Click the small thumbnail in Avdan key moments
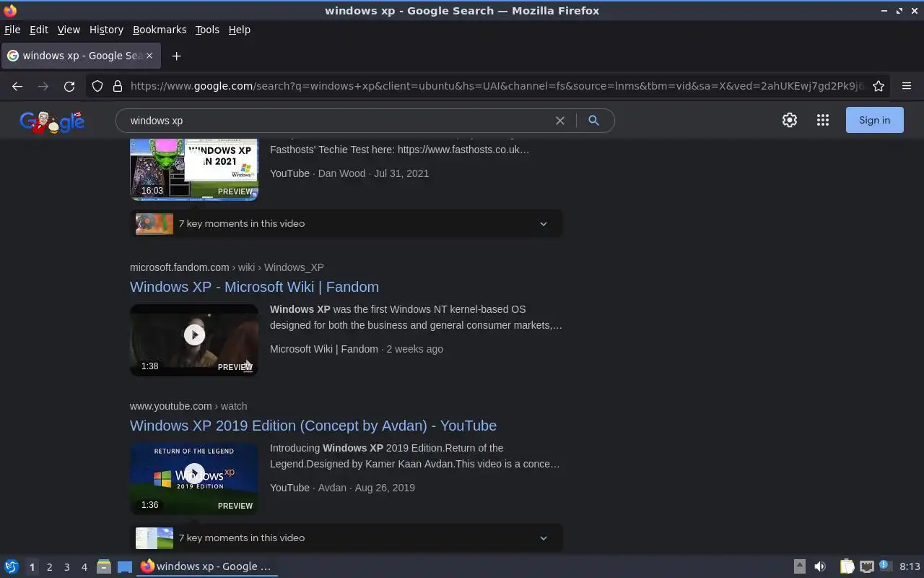The image size is (924, 578). (x=154, y=538)
